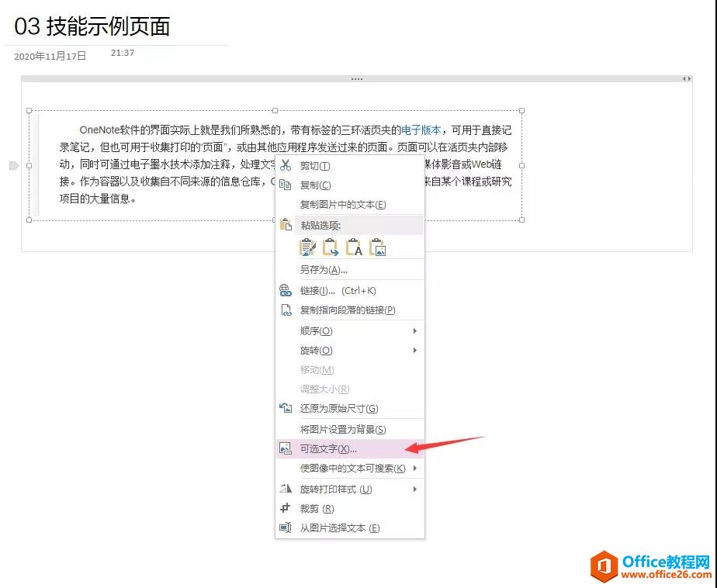Click the Copy icon in context menu
The height and width of the screenshot is (588, 717).
286,185
